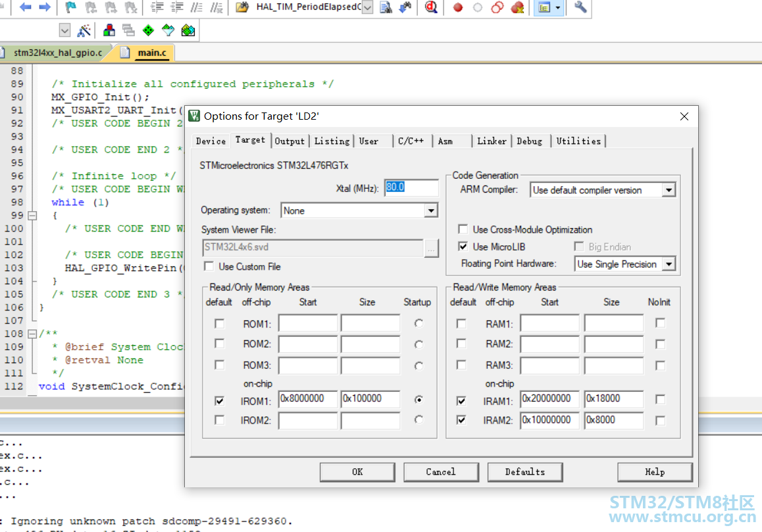The image size is (762, 532).
Task: Uncheck IROM1 default checkbox
Action: point(220,401)
